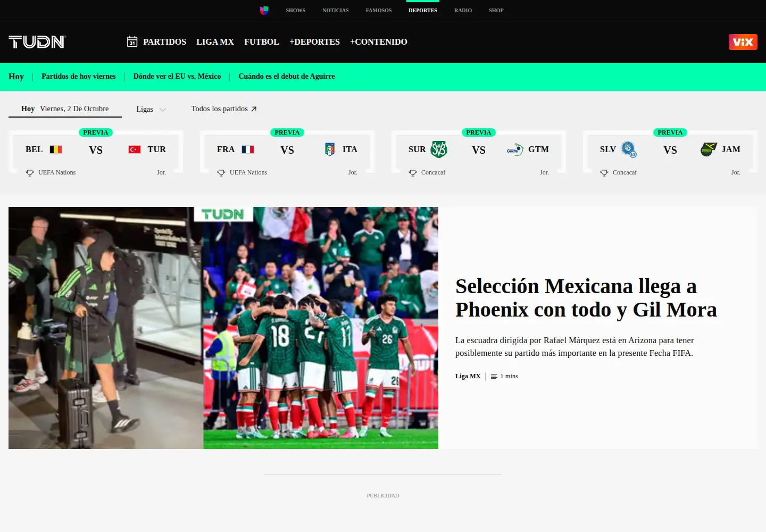Open the +DEPORTES menu
The image size is (766, 532).
(314, 41)
